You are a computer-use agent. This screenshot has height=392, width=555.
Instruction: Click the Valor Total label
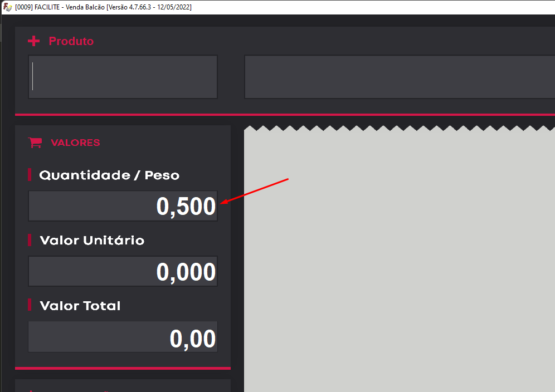coord(80,306)
